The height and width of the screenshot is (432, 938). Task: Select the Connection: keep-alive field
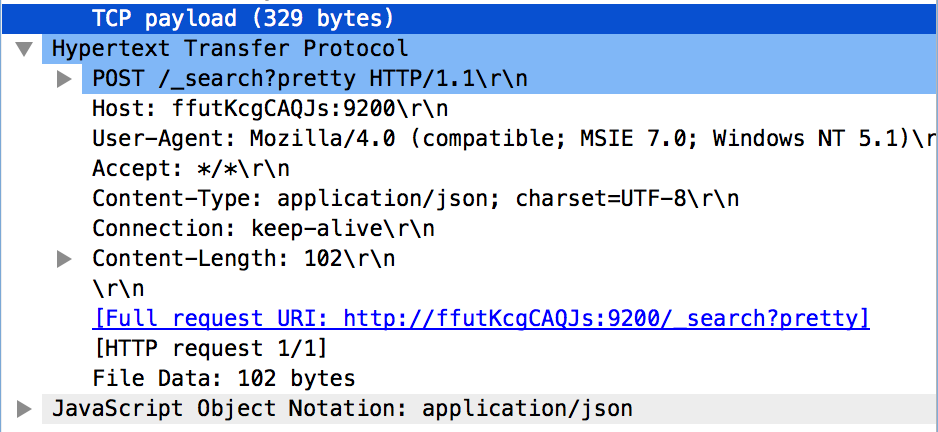pos(263,229)
